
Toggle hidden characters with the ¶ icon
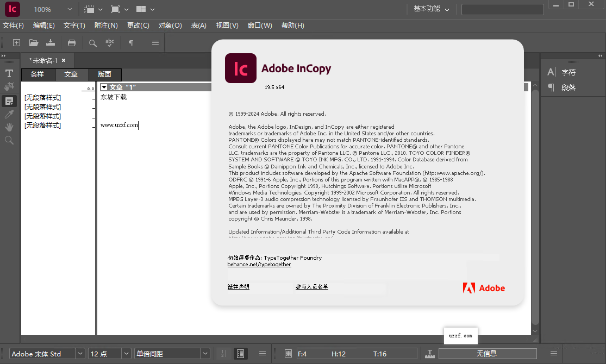tap(130, 42)
